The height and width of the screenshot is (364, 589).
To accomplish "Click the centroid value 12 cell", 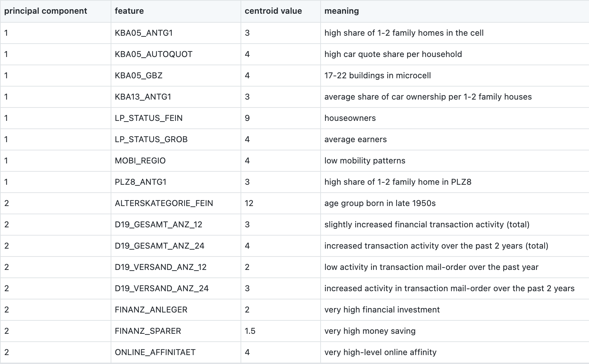I will 249,203.
